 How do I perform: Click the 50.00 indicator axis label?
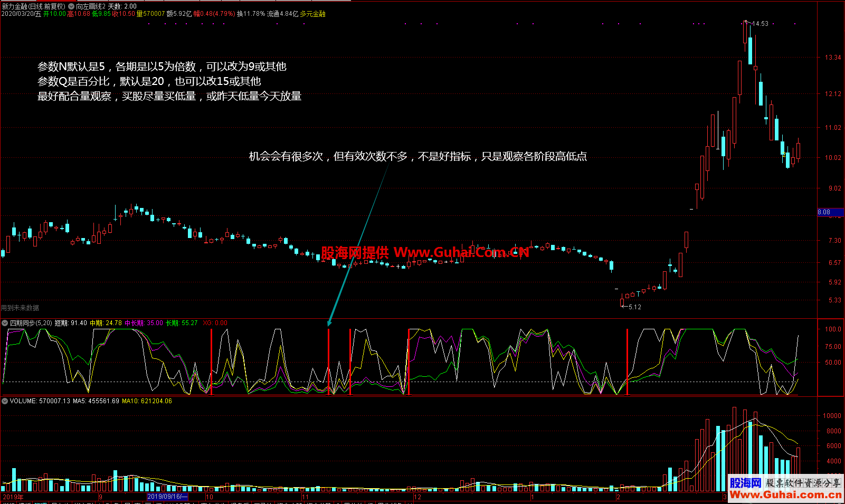point(833,363)
